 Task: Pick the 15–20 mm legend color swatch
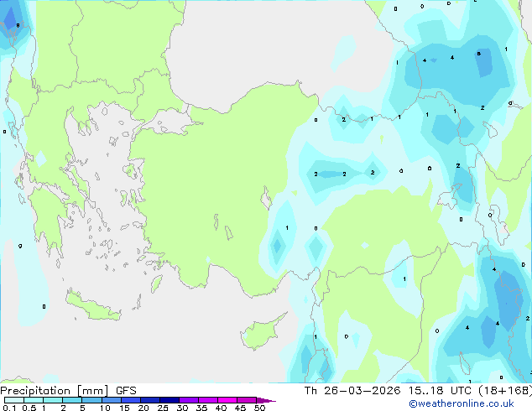(x=130, y=400)
